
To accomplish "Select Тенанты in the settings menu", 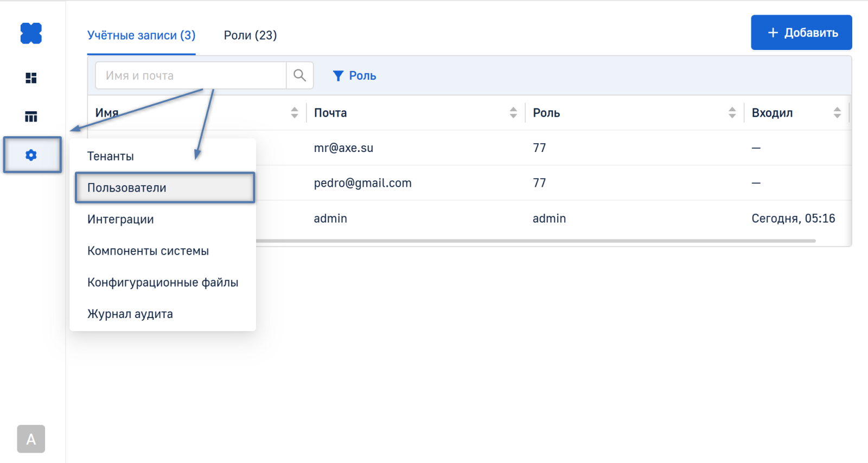I will [x=111, y=156].
